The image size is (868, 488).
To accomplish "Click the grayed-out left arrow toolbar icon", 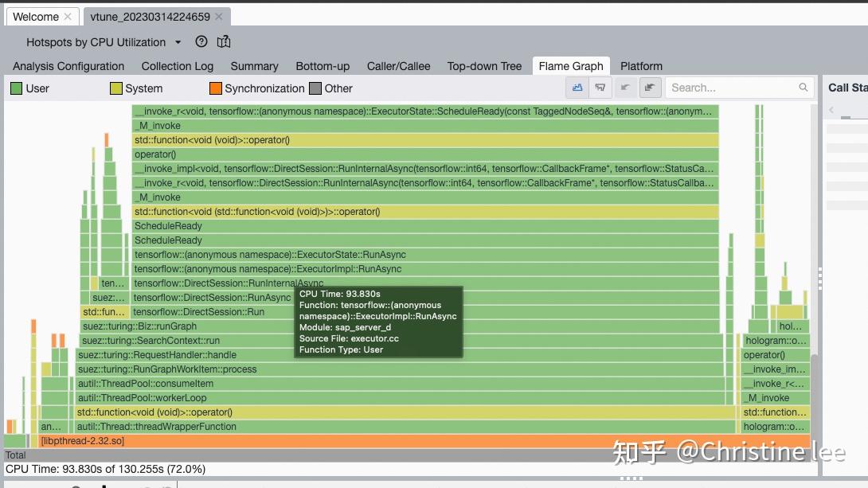I will coord(627,88).
